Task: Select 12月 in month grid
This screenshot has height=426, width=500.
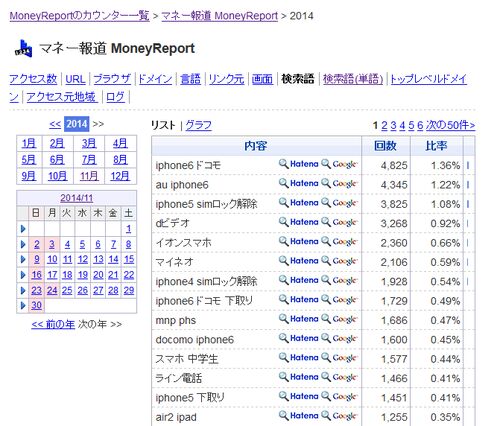Action: point(120,176)
